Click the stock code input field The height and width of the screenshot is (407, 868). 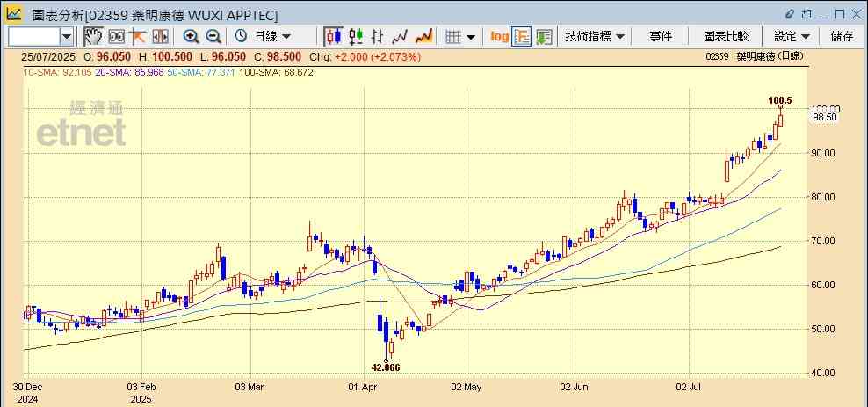point(33,37)
